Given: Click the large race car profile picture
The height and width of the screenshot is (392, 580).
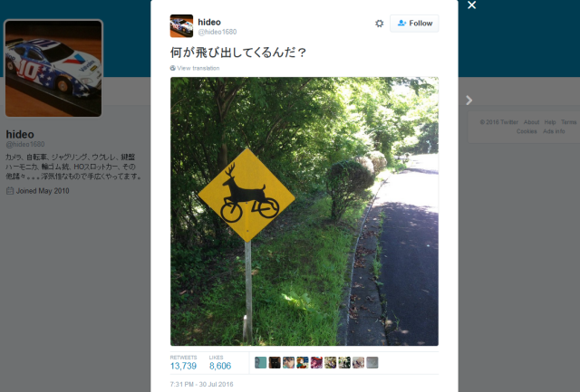Looking at the screenshot, I should (53, 68).
